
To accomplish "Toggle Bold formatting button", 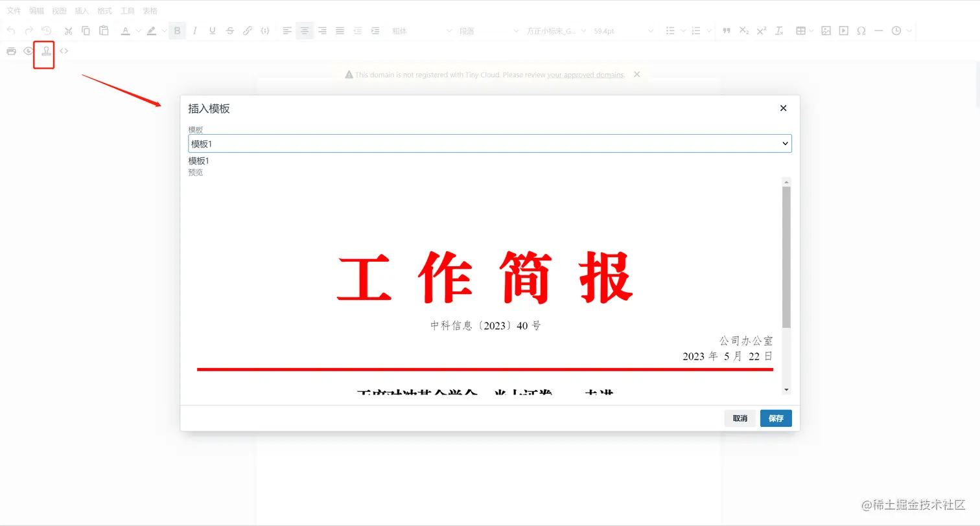I will [x=177, y=30].
